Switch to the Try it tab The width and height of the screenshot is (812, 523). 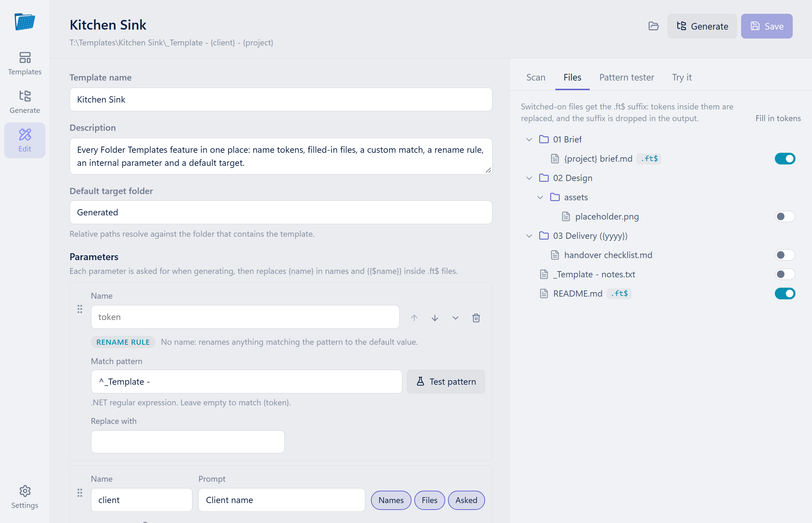(682, 77)
